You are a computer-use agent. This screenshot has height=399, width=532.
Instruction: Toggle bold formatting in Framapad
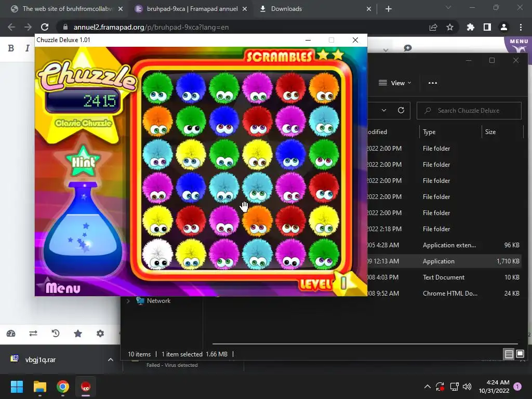(x=11, y=48)
